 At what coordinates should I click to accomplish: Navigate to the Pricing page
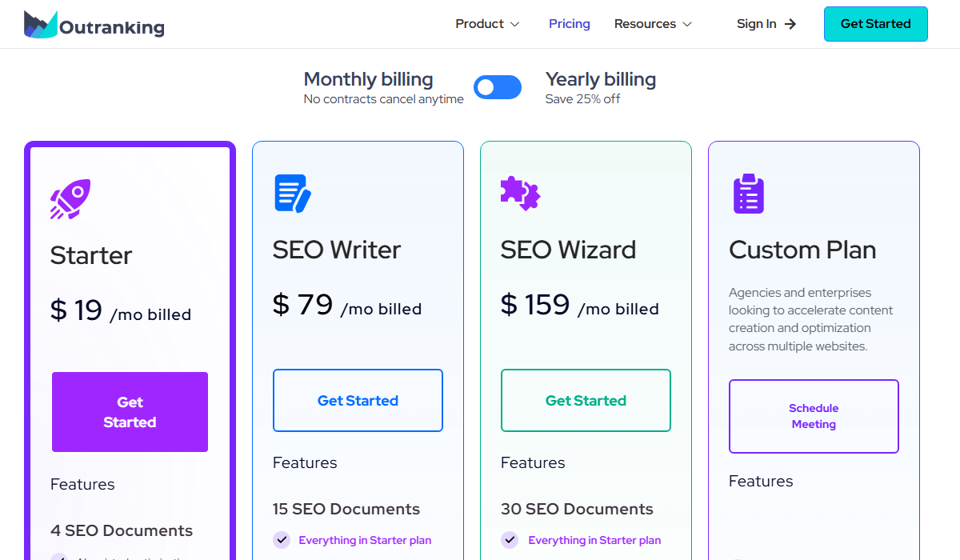coord(569,24)
